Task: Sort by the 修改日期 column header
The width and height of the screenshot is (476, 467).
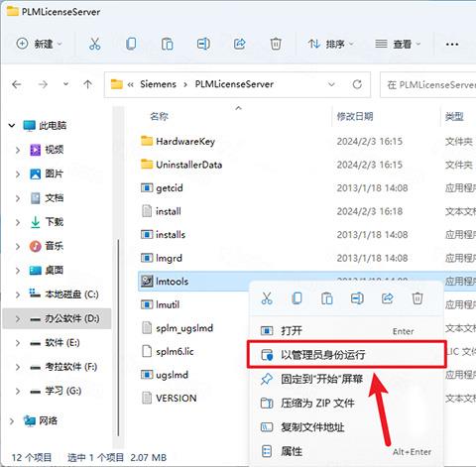Action: click(x=355, y=116)
